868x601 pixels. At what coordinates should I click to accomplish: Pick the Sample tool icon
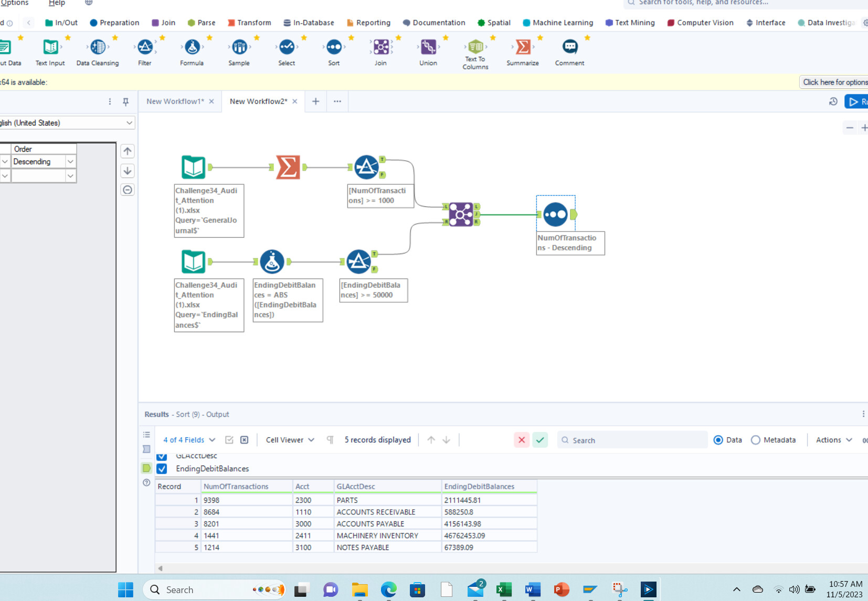[x=239, y=47]
